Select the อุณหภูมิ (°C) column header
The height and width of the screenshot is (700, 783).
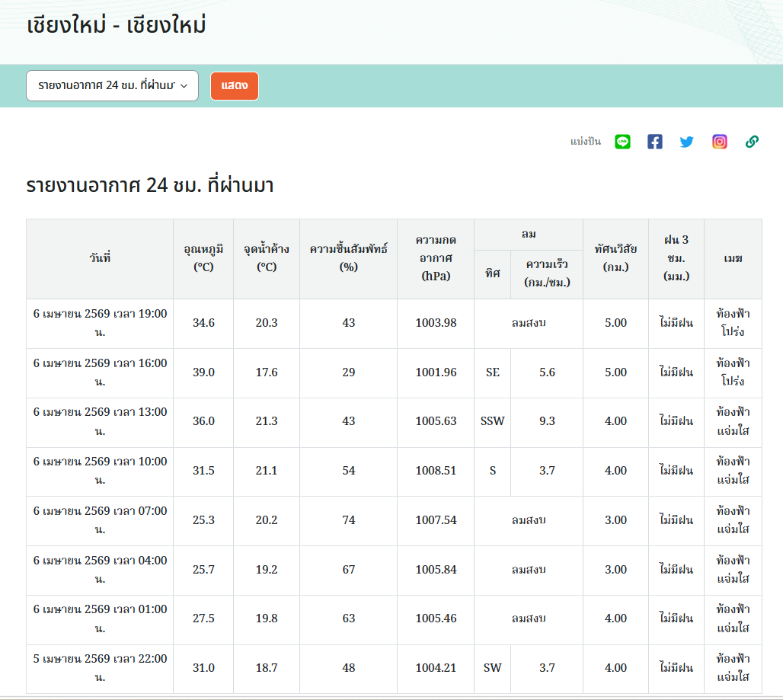pos(203,259)
